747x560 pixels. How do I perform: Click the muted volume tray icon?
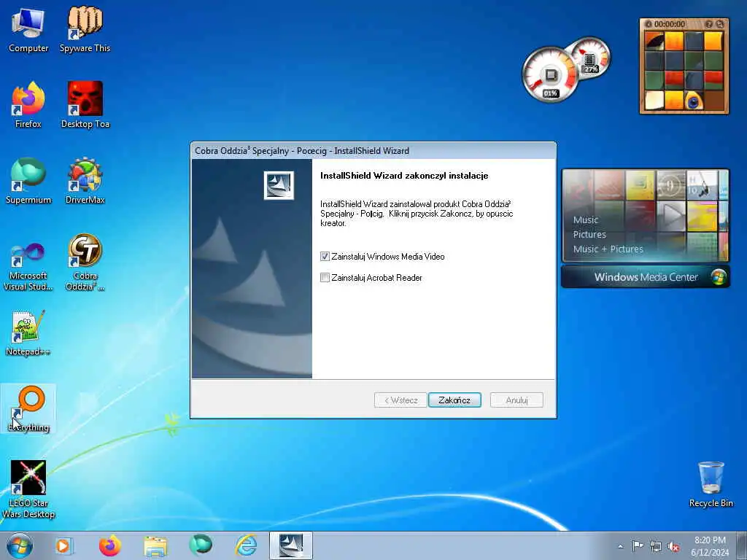pos(673,546)
